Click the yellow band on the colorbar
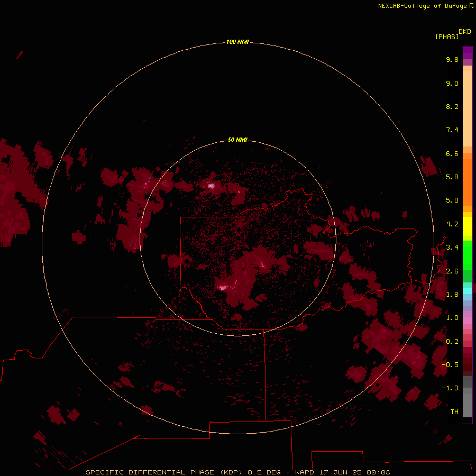 point(467,226)
